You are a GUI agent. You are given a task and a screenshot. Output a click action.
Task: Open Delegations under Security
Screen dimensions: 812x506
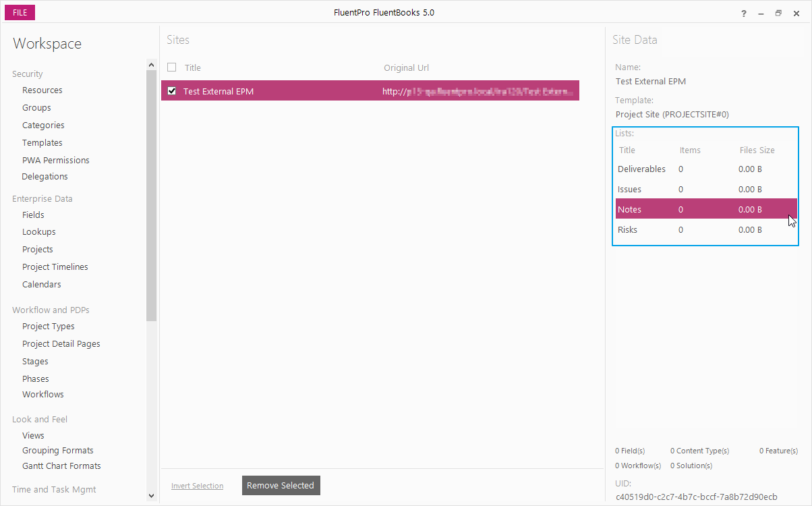pyautogui.click(x=45, y=177)
